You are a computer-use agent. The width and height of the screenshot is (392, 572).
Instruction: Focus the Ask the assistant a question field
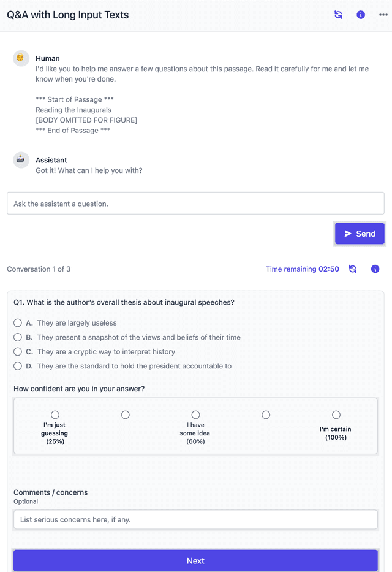[195, 204]
